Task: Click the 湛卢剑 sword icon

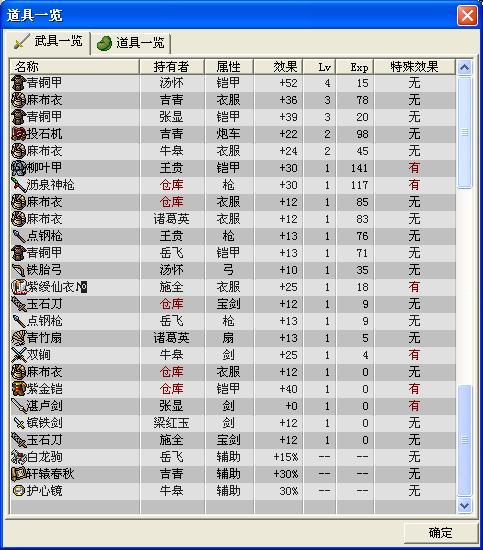Action: pyautogui.click(x=19, y=406)
